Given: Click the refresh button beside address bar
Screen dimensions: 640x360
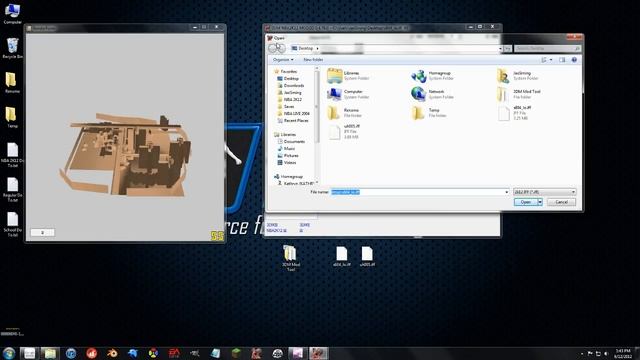Looking at the screenshot, I should point(507,49).
